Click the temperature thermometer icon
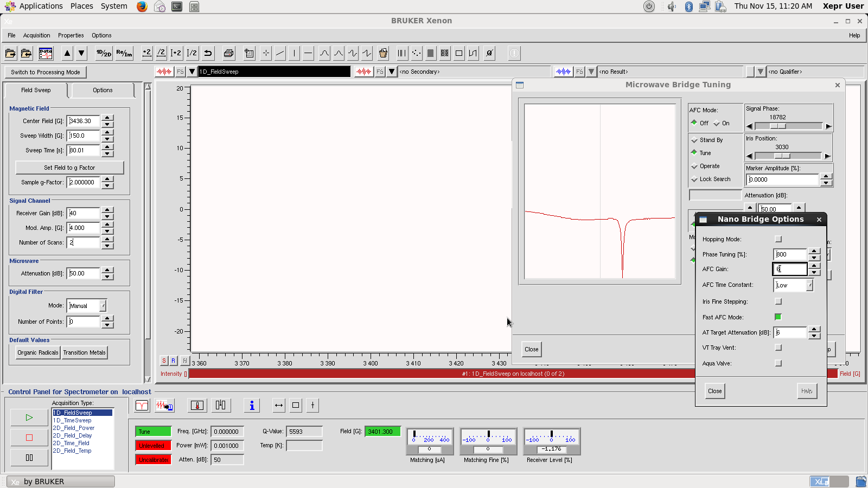This screenshot has width=868, height=488. (197, 406)
